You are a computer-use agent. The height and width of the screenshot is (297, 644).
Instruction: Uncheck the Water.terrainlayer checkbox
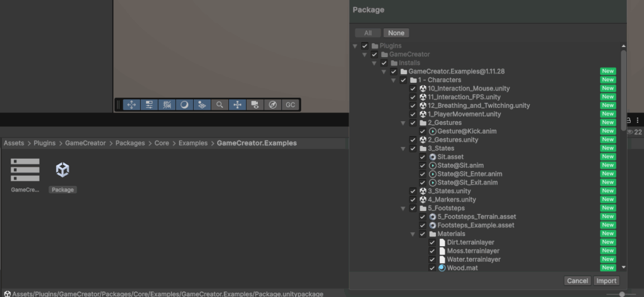[x=432, y=259]
